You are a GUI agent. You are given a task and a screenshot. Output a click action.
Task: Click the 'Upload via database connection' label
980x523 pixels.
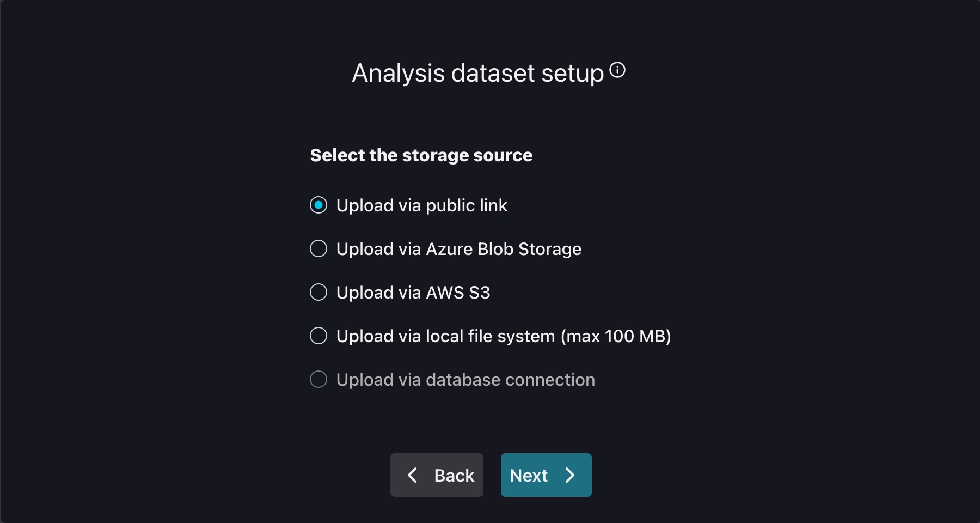pos(465,380)
